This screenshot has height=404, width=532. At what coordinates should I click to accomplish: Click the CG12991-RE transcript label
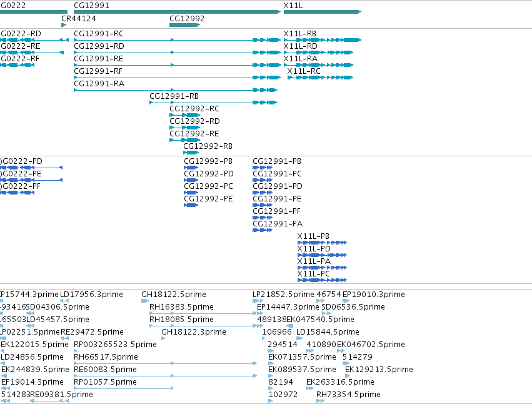(99, 59)
